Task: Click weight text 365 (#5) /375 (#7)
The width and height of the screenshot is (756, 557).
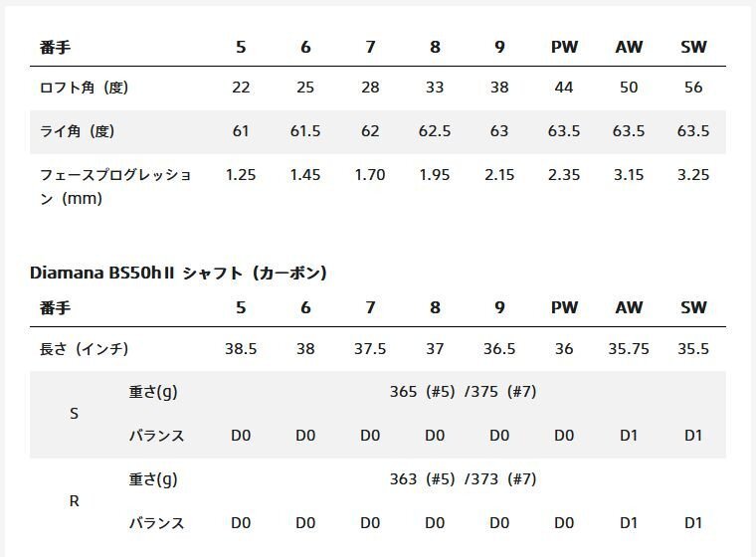Action: click(464, 392)
